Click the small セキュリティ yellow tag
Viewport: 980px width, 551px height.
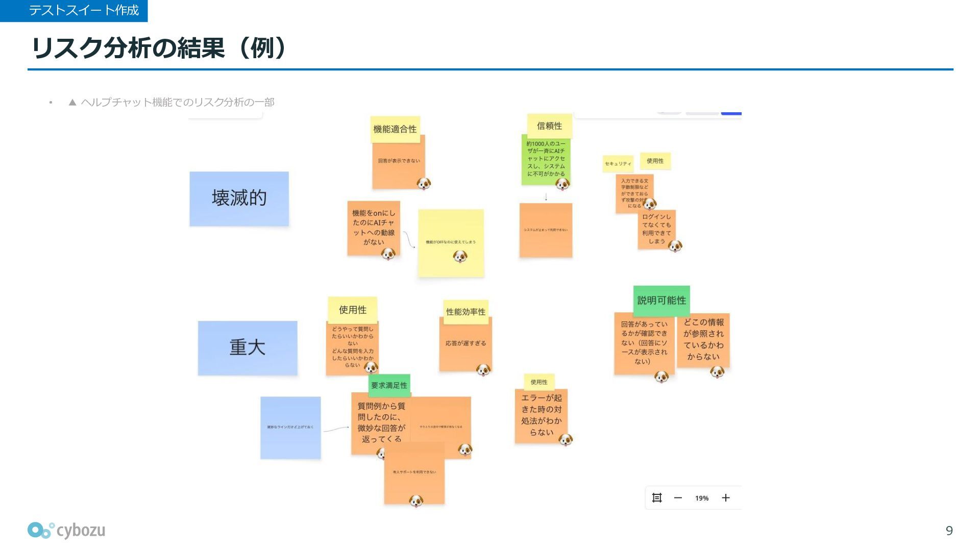pos(618,164)
